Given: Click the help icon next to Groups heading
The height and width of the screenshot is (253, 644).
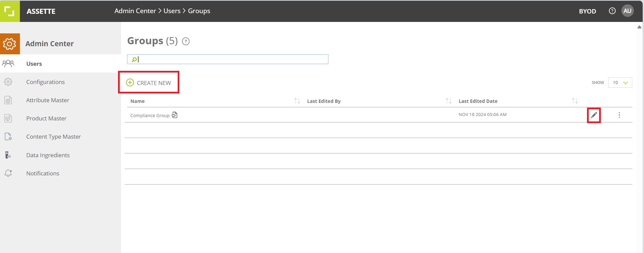Looking at the screenshot, I should pos(186,41).
